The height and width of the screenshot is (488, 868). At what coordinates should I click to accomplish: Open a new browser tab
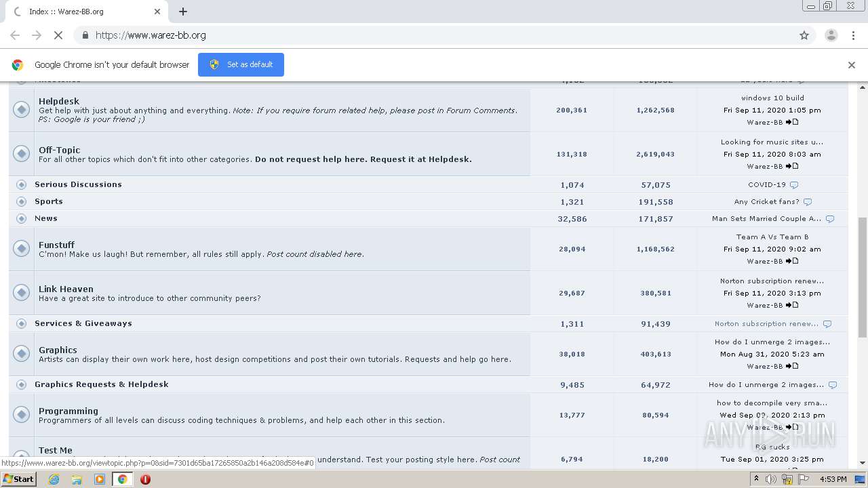183,12
